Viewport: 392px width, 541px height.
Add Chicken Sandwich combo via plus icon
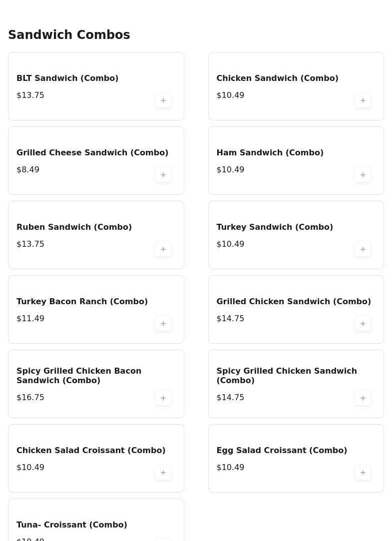363,100
